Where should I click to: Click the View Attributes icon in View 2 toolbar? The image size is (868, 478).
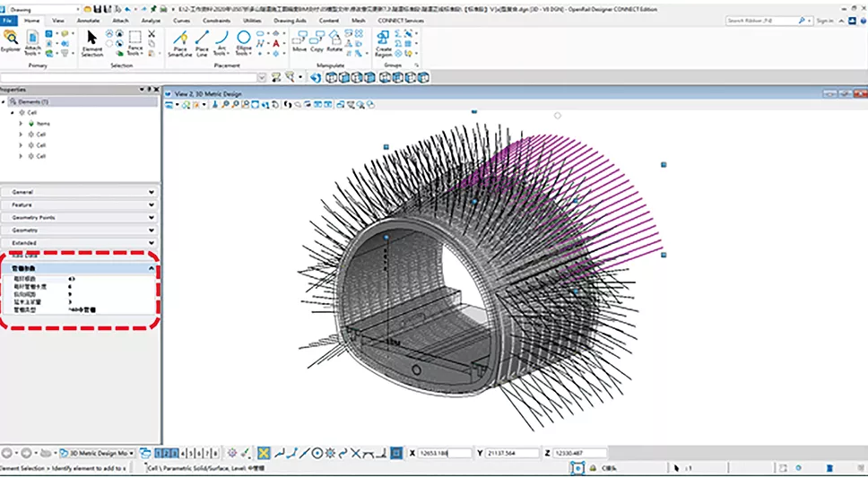[x=169, y=105]
